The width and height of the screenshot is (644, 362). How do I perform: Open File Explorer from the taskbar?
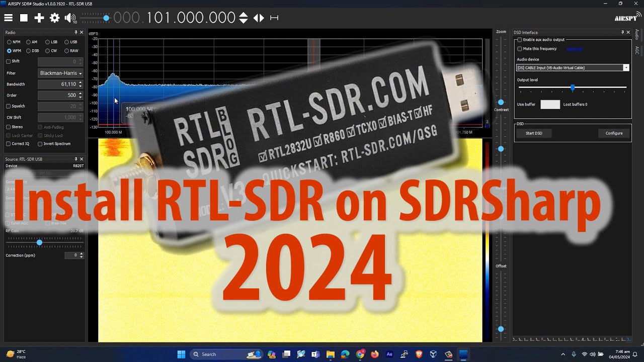[330, 354]
